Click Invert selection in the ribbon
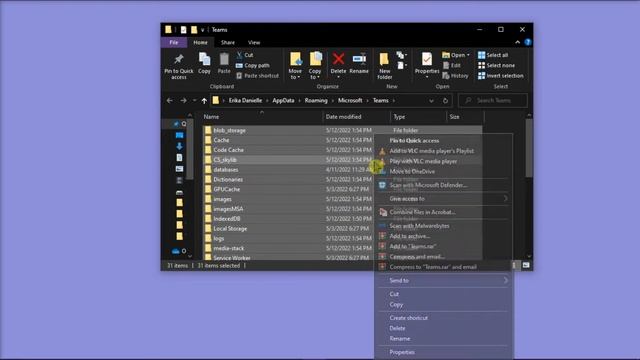This screenshot has width=640, height=360. pyautogui.click(x=500, y=76)
